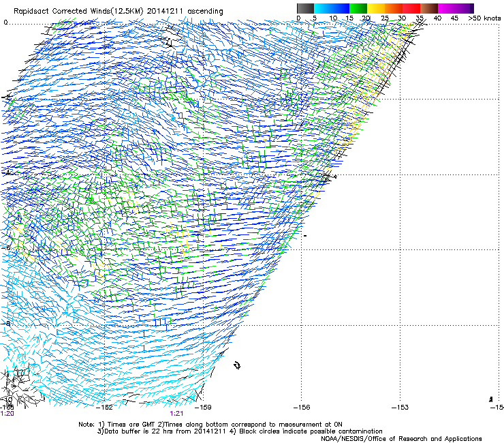Click the '>50 knots' legend label
Image resolution: width=504 pixels, height=443 pixels.
(x=484, y=18)
